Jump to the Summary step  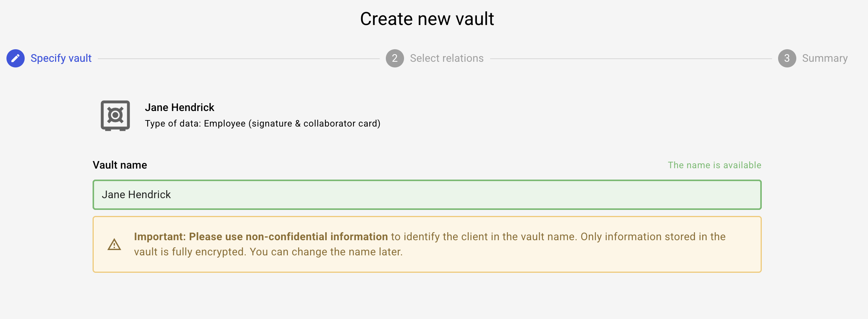[x=825, y=58]
